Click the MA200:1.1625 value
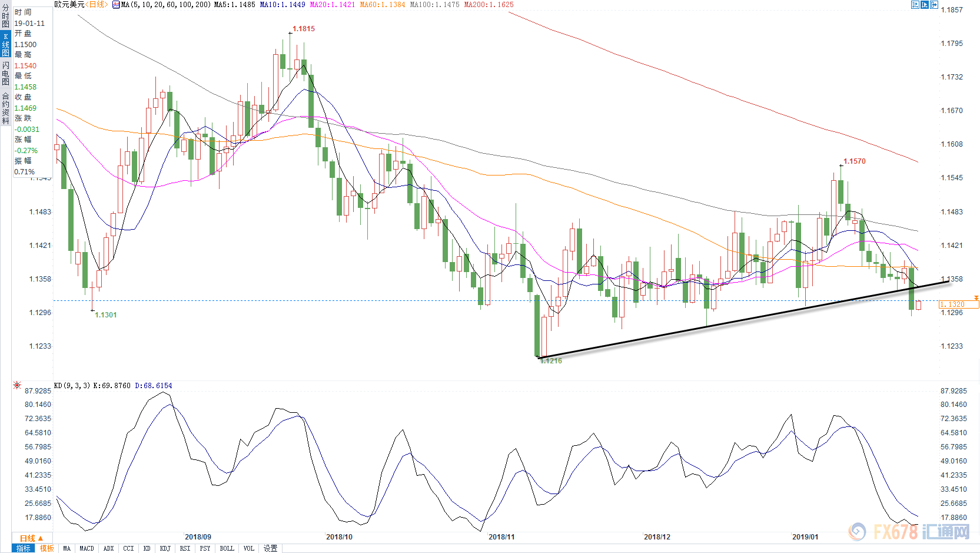 (x=489, y=5)
